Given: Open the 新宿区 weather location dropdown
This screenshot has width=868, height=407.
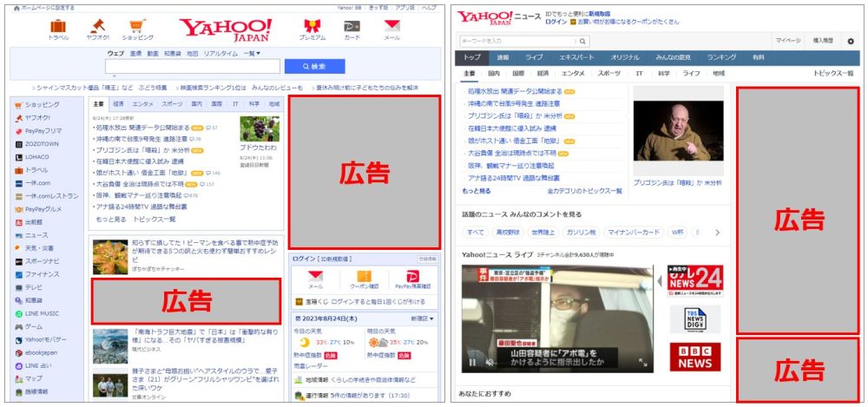Looking at the screenshot, I should click(x=423, y=319).
